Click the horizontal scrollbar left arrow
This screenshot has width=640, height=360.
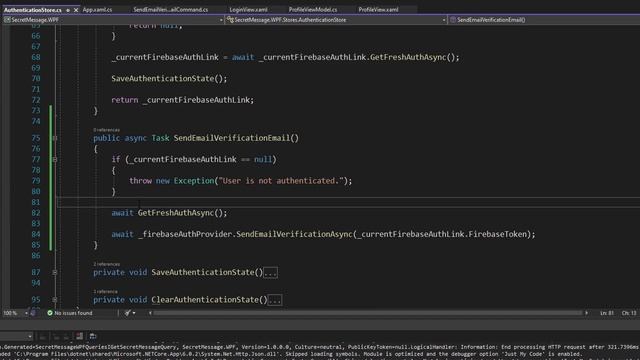tap(150, 313)
